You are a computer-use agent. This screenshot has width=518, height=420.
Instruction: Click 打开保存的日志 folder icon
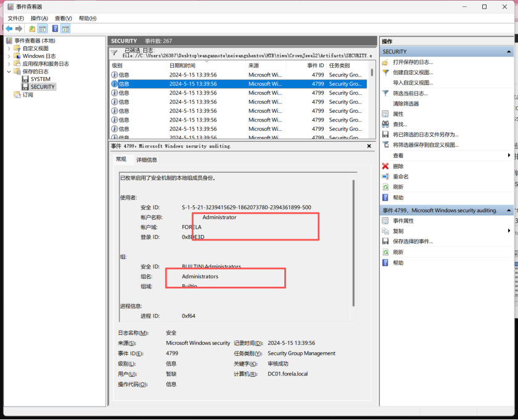[385, 62]
